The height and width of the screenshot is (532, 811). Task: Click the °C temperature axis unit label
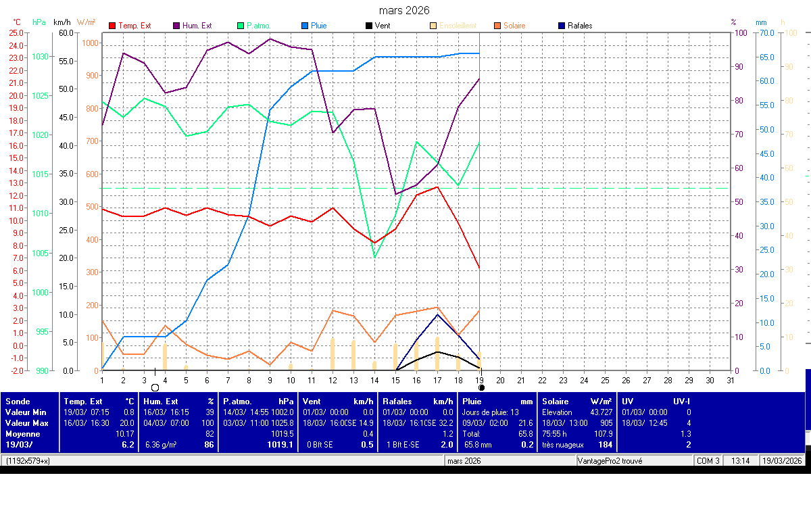point(17,22)
